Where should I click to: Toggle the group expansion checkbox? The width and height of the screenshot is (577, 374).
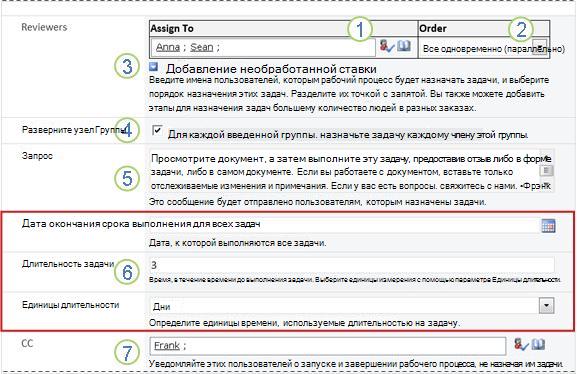pyautogui.click(x=157, y=130)
